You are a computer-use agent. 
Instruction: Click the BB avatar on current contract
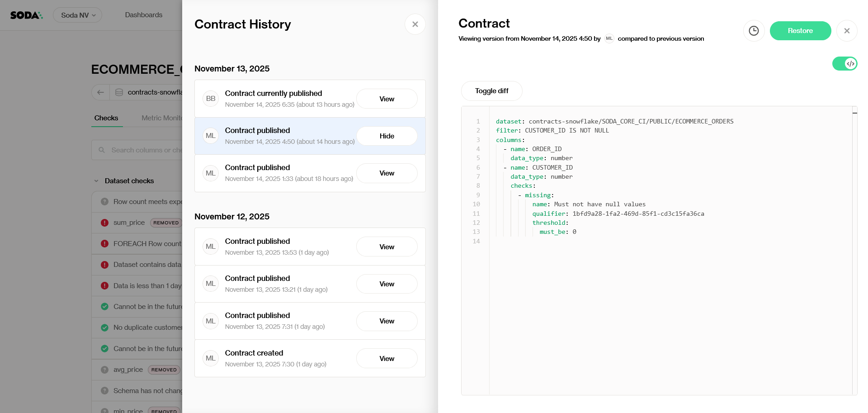[x=211, y=99]
